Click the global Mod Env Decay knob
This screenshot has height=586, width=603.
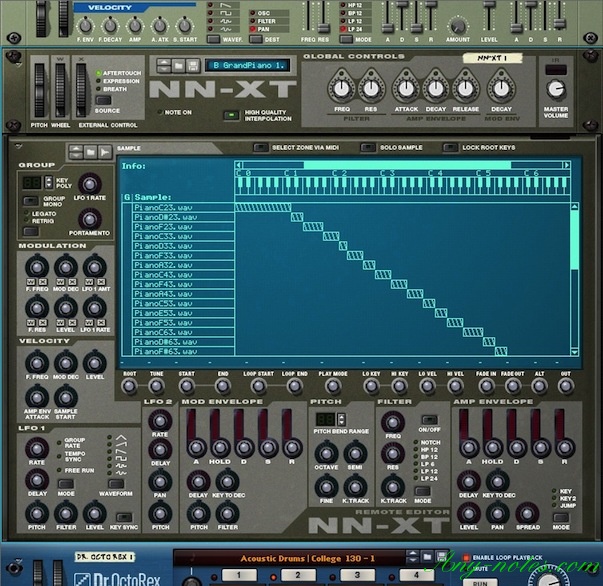click(x=501, y=89)
